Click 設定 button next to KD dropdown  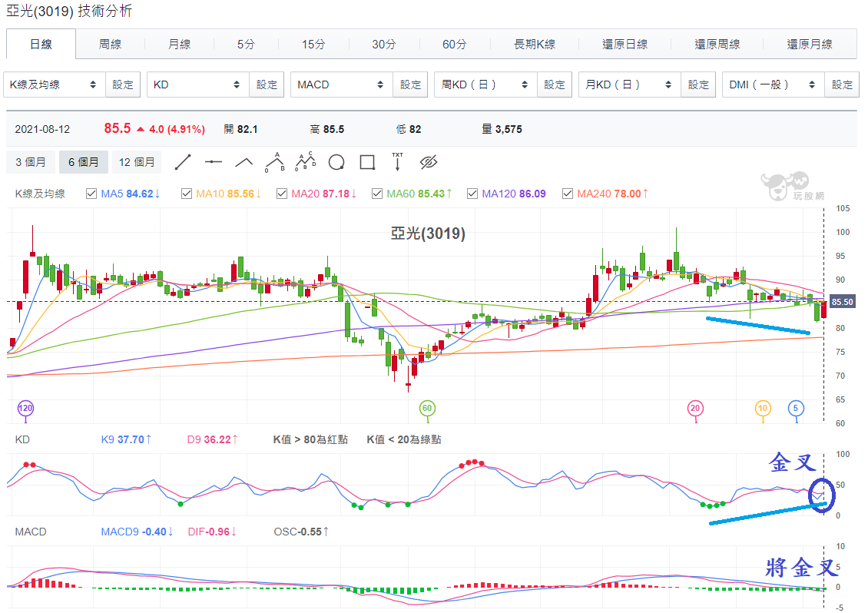point(267,84)
